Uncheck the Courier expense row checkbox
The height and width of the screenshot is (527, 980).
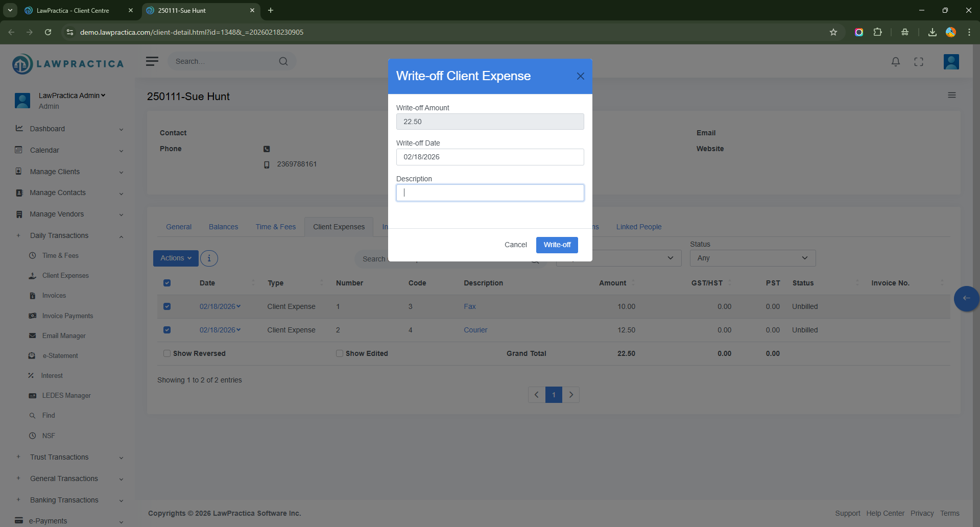coord(167,330)
